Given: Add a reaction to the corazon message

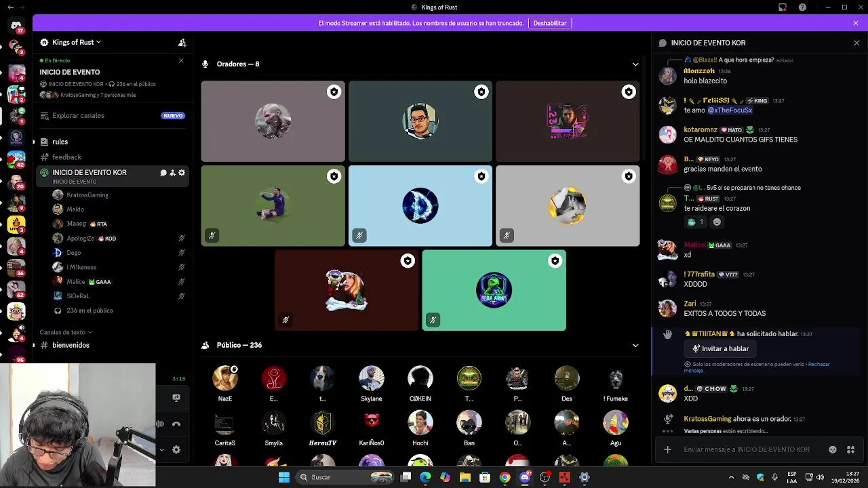Looking at the screenshot, I should tap(717, 222).
